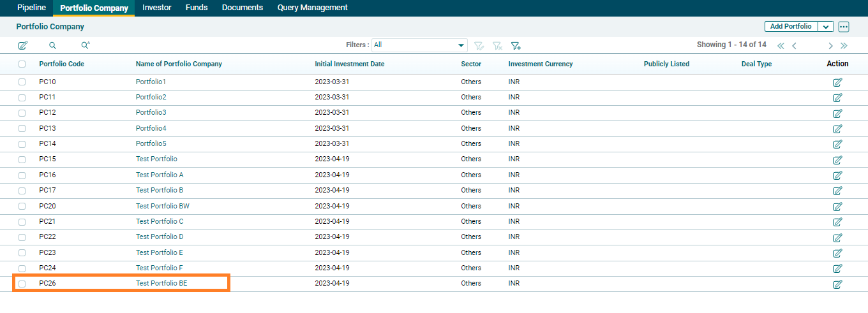Sort by Initial Investment Date column header
This screenshot has width=868, height=313.
point(349,64)
